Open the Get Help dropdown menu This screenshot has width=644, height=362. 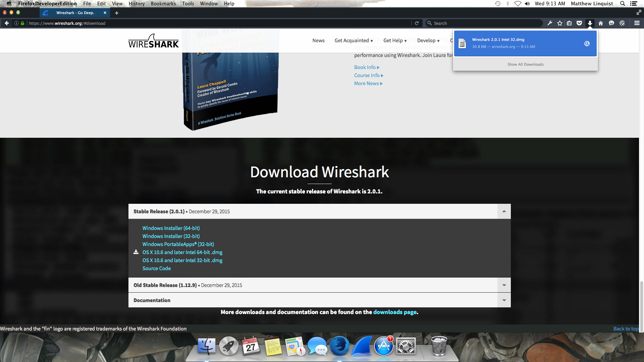click(x=395, y=41)
